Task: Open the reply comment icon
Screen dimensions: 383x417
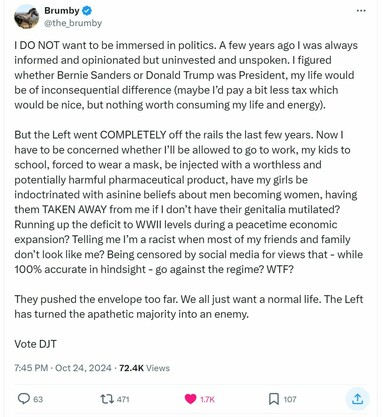Action: [23, 399]
